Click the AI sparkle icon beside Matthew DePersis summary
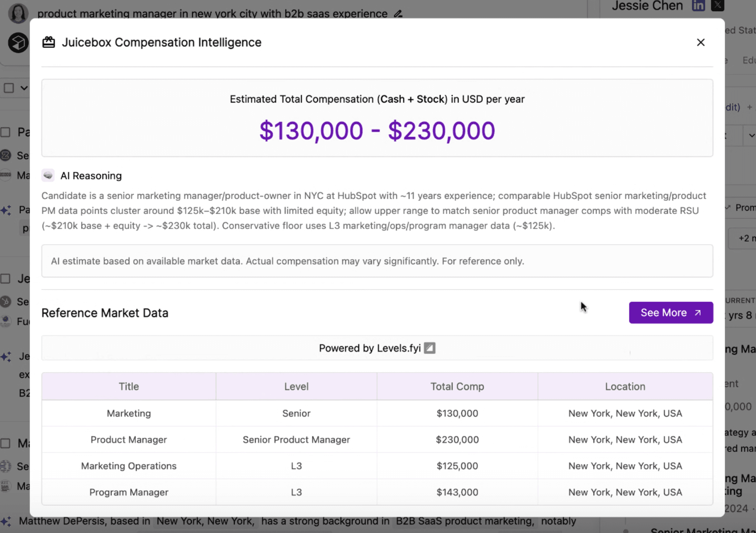 (5, 521)
